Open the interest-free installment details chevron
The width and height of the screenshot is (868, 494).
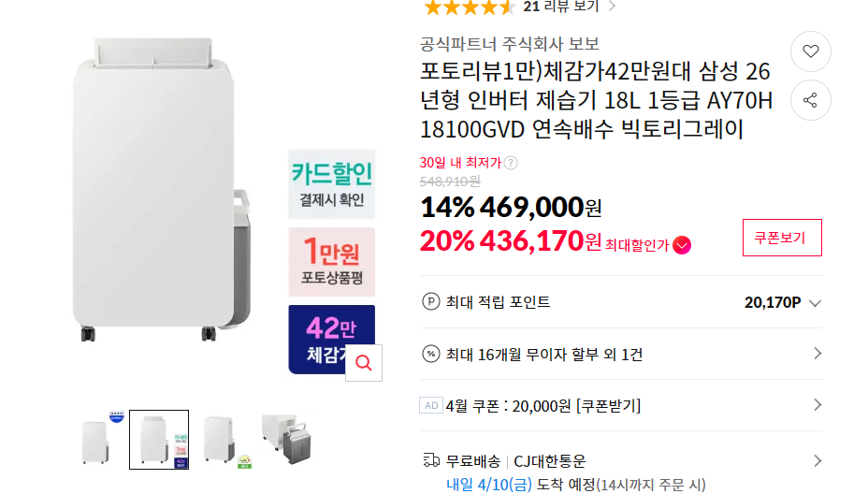pyautogui.click(x=817, y=354)
